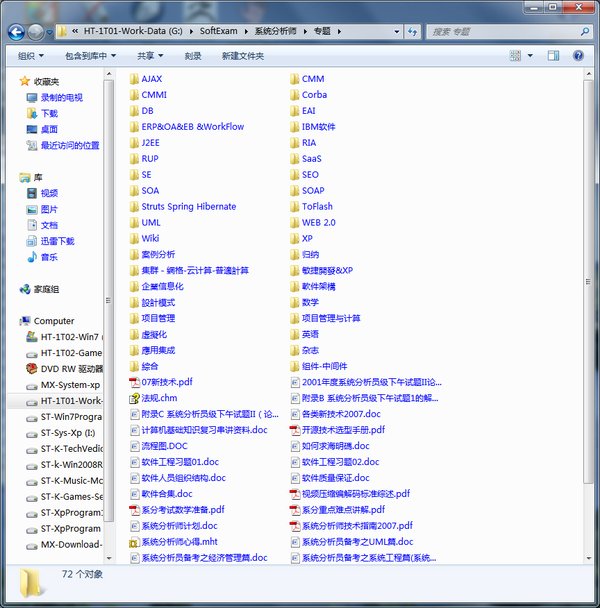Select the SaaS folder
This screenshot has width=600, height=608.
point(306,159)
